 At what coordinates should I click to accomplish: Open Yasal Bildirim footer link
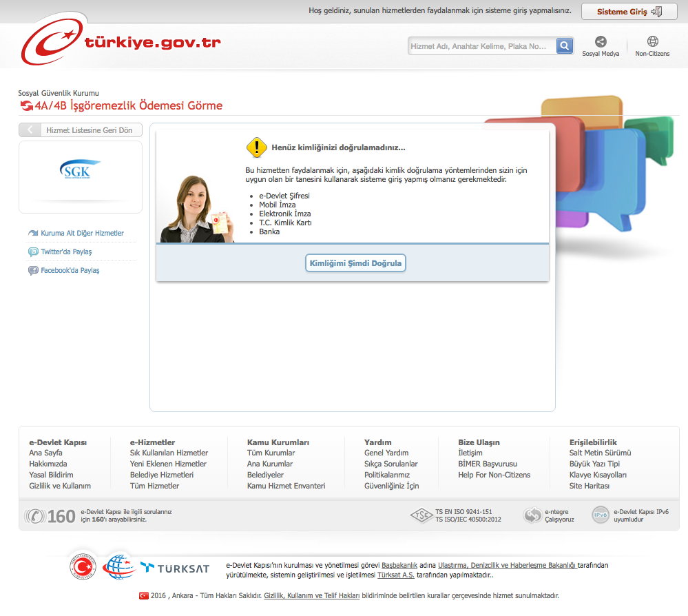tap(52, 475)
